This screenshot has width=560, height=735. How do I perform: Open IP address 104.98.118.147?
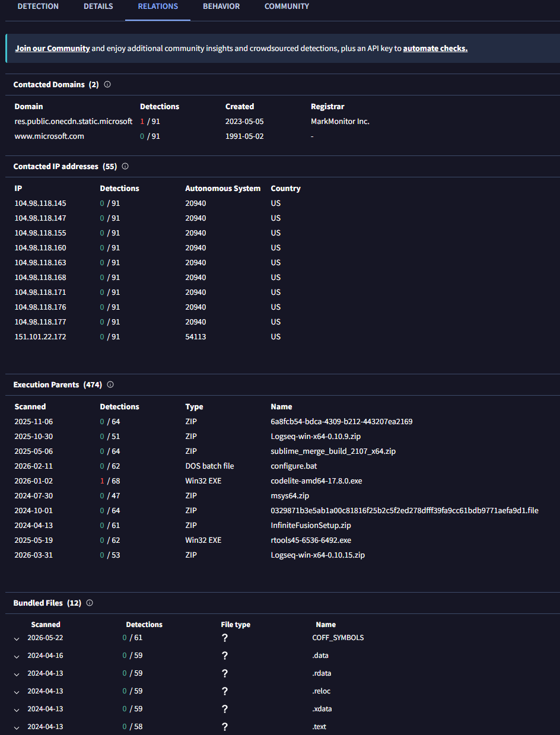point(40,218)
